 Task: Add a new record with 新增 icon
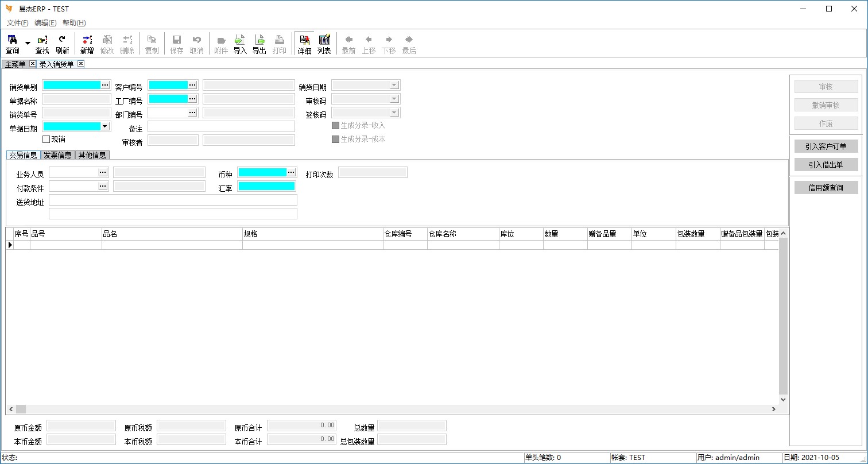click(87, 44)
